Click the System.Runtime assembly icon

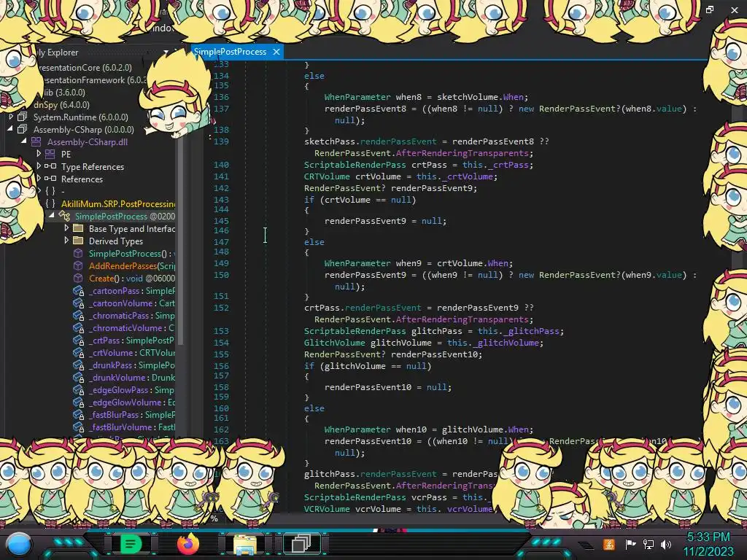coord(22,117)
